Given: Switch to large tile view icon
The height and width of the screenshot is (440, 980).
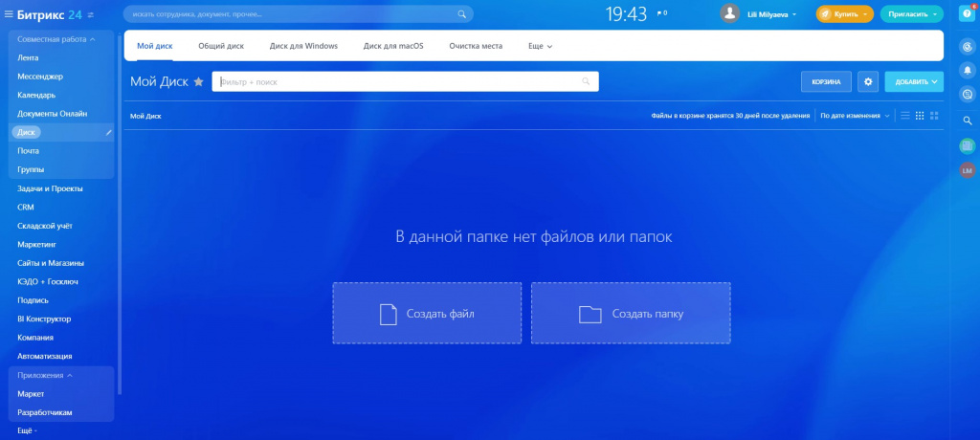Looking at the screenshot, I should click(x=934, y=116).
